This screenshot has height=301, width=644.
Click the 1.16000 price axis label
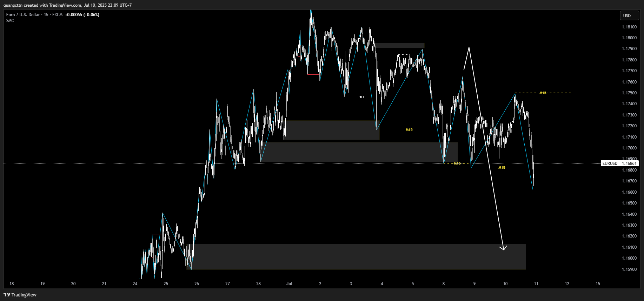629,258
